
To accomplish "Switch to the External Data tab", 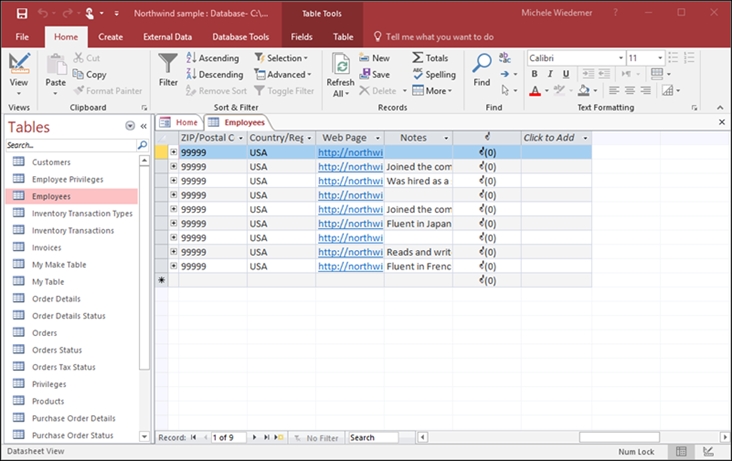I will pyautogui.click(x=168, y=37).
